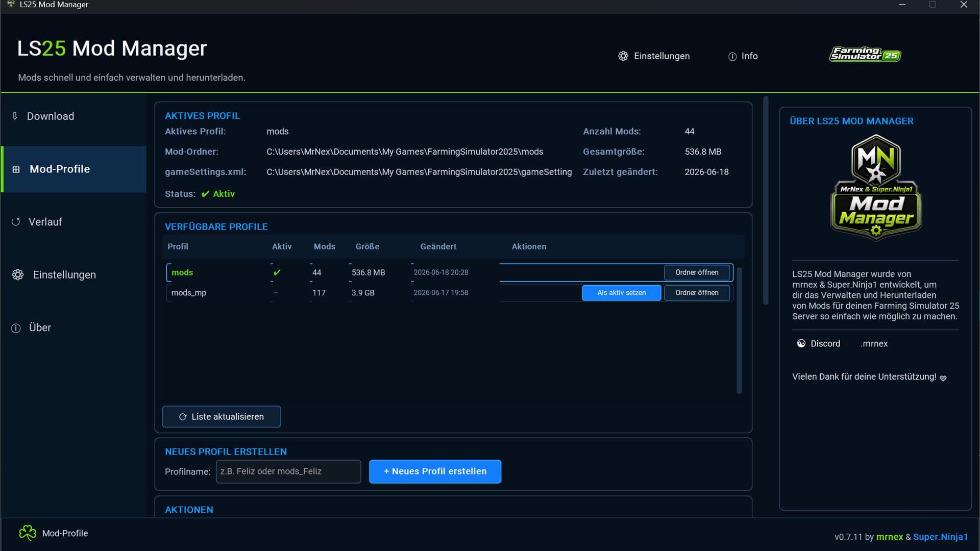
Task: Minimize the LS25 Mod Manager window
Action: pyautogui.click(x=902, y=5)
